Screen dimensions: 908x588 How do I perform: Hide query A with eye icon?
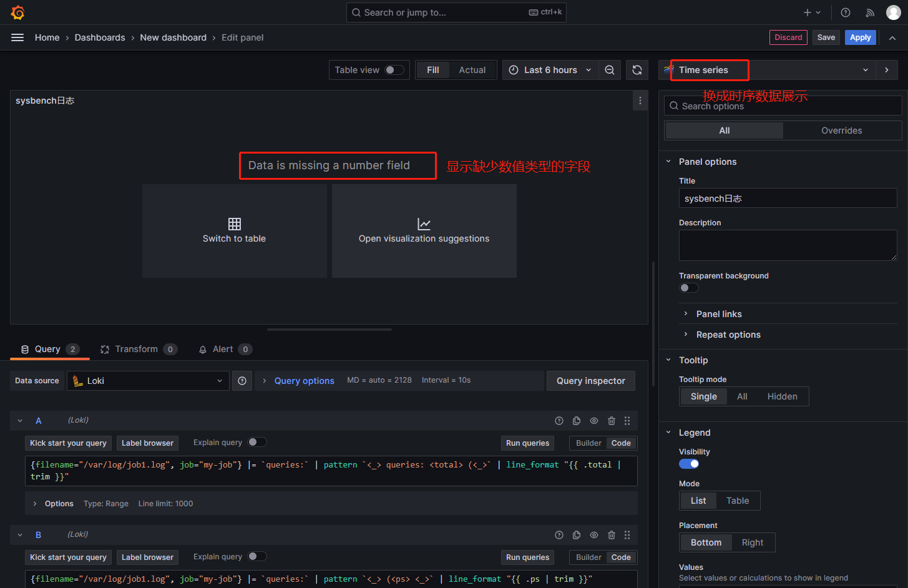pyautogui.click(x=594, y=421)
